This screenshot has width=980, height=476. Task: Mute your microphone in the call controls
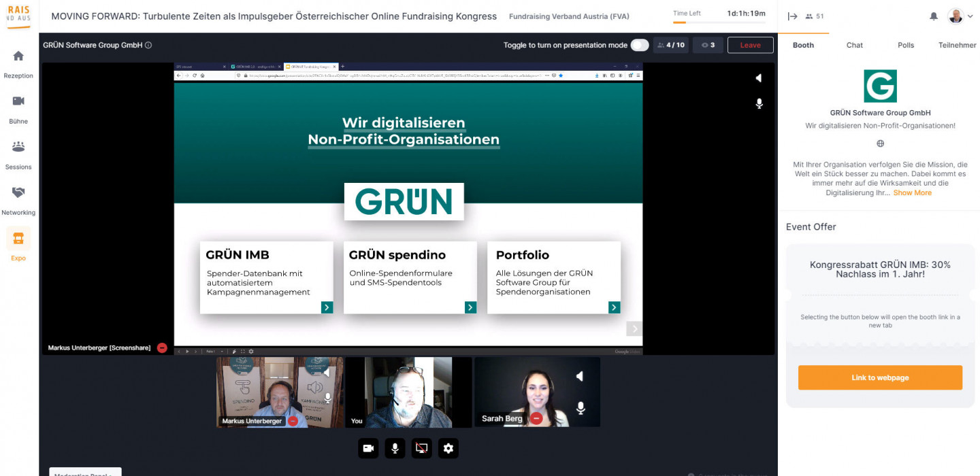click(395, 448)
